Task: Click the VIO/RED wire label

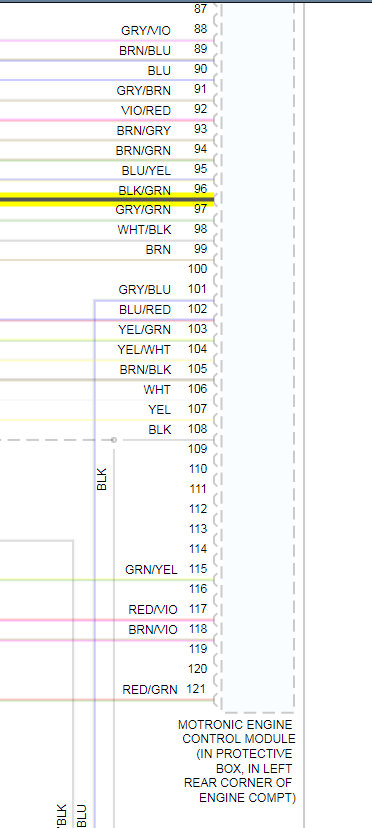Action: (146, 111)
